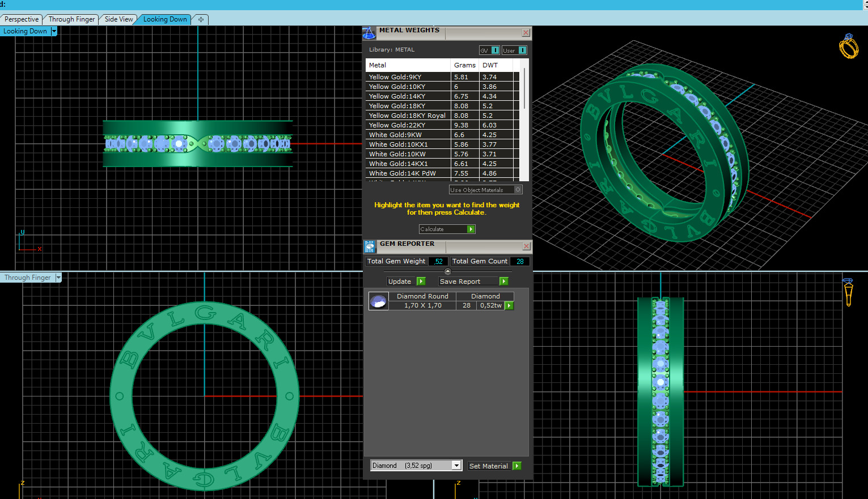Switch to the Perspective tab
This screenshot has width=868, height=499.
coord(22,19)
